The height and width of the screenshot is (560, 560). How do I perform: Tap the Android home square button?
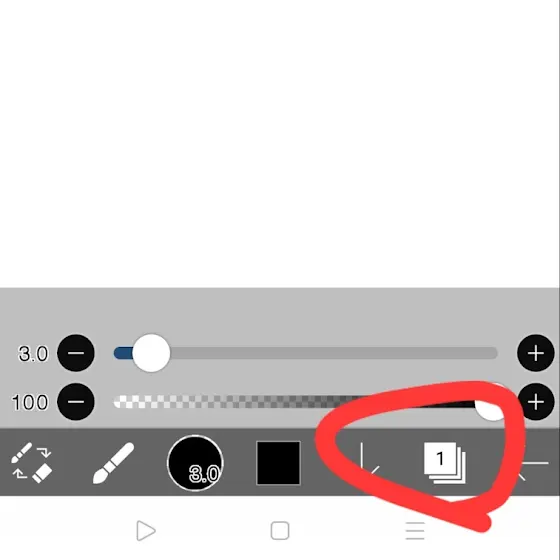point(280,531)
